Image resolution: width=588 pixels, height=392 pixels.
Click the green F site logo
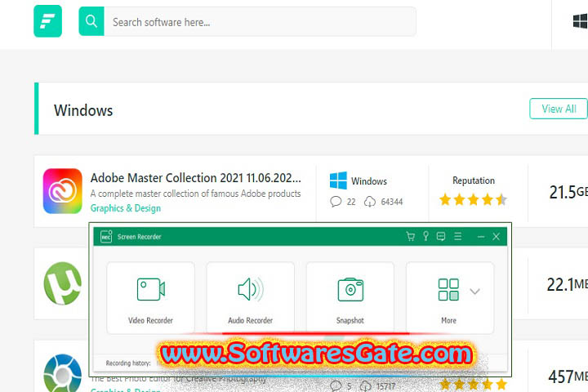47,21
